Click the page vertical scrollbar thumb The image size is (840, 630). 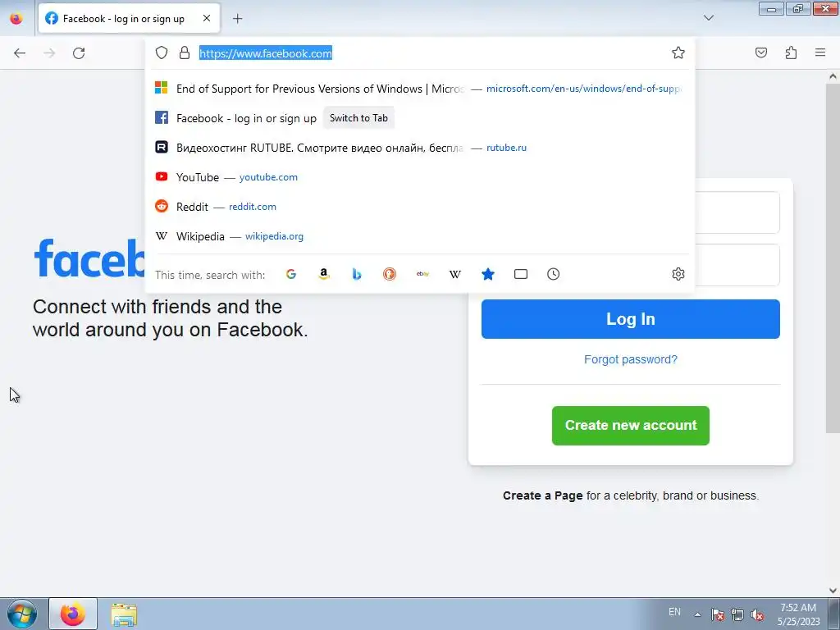pos(833,258)
